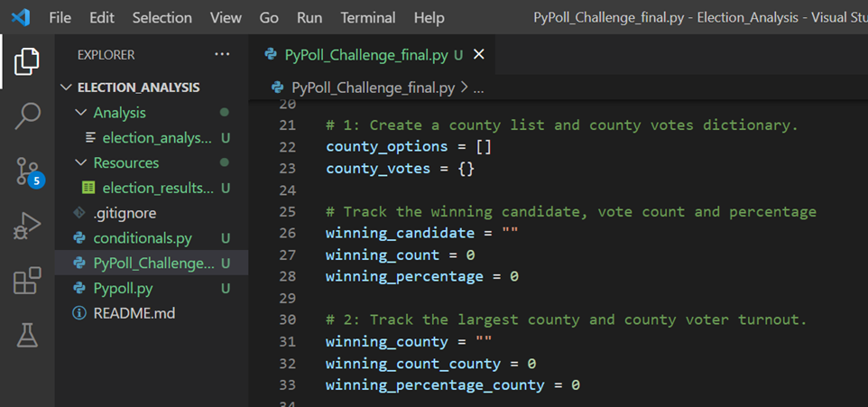Click the comment about largest county turnout

point(567,320)
